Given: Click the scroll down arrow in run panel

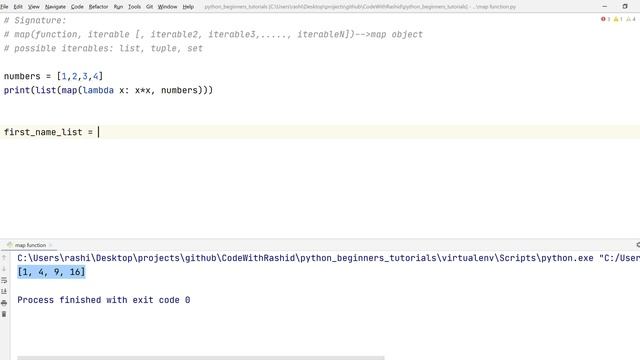Looking at the screenshot, I should [4, 269].
